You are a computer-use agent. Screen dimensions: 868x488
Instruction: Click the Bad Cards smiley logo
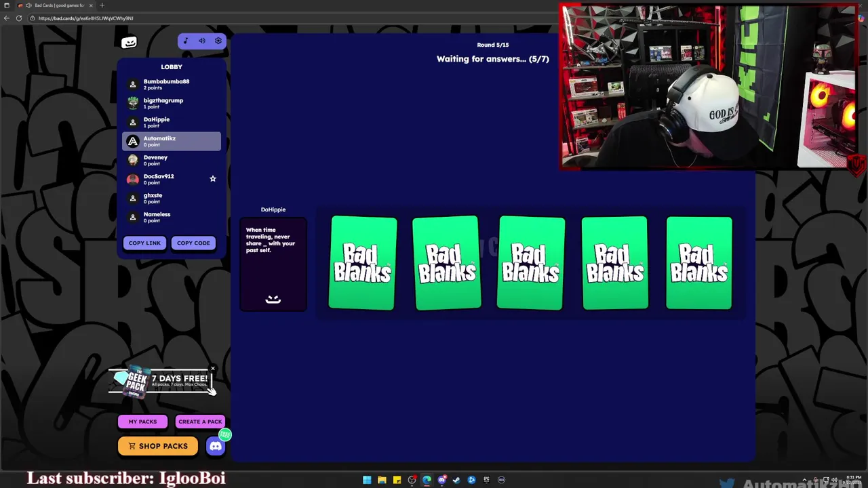129,43
